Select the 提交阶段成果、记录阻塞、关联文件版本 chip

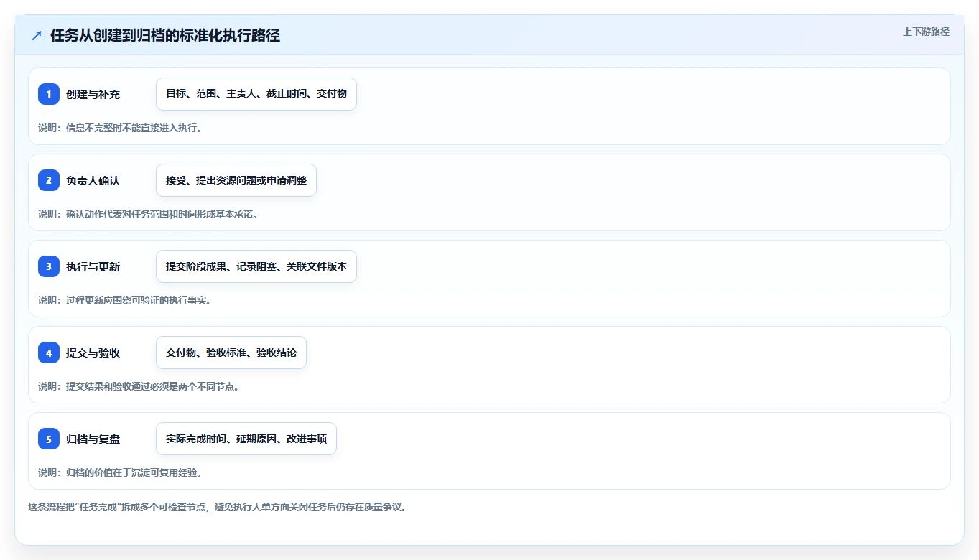[x=256, y=266]
